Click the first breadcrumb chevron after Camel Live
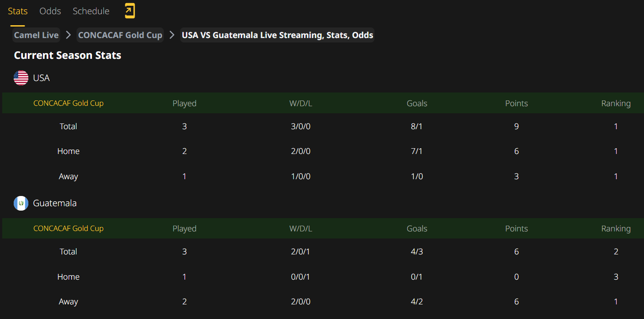Viewport: 644px width, 319px height. pos(68,35)
